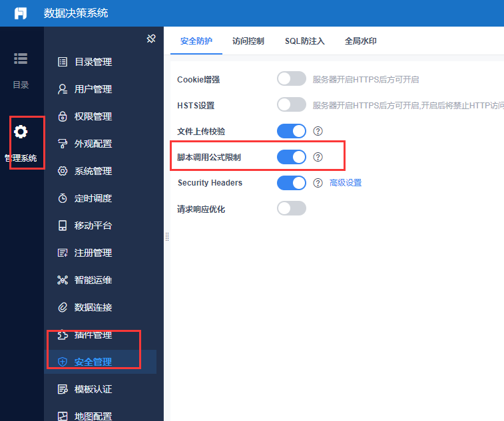Select 安全管理 menu entry
The height and width of the screenshot is (421, 504).
(100, 362)
